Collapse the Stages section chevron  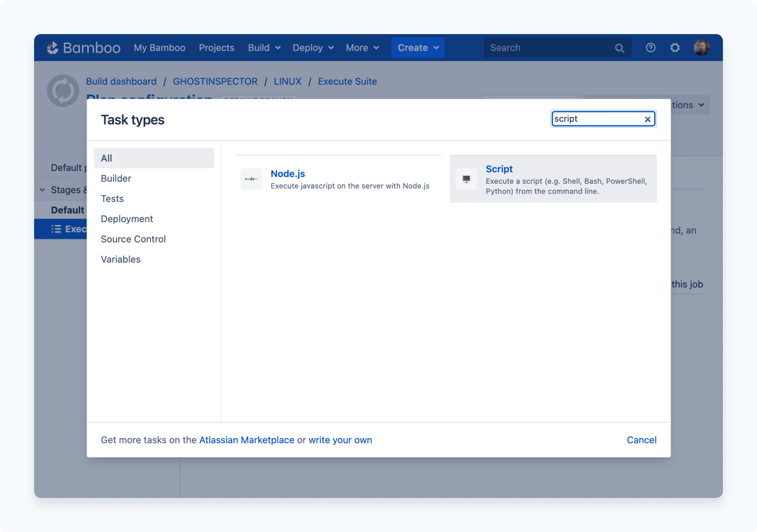[42, 189]
